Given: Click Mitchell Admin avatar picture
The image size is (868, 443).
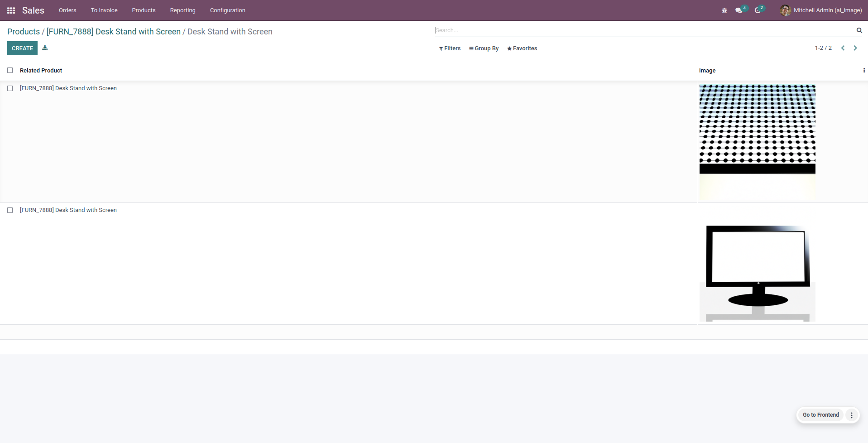Looking at the screenshot, I should (786, 10).
